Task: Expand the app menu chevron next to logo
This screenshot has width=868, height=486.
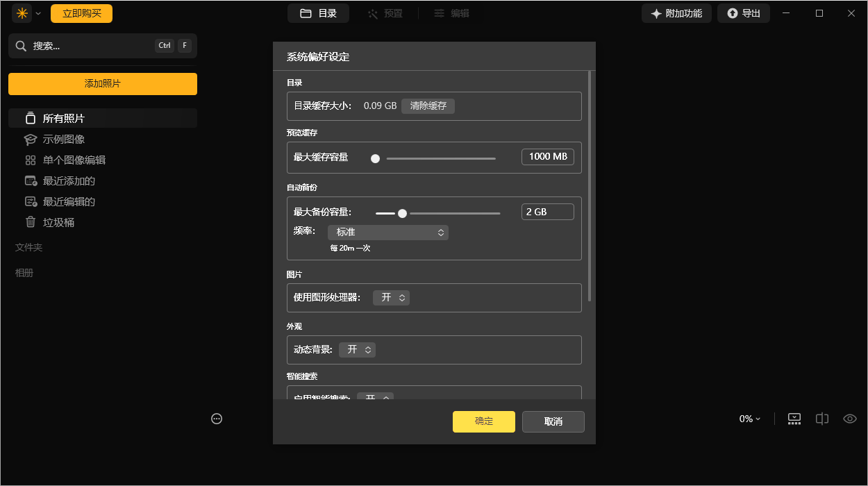Action: click(37, 12)
